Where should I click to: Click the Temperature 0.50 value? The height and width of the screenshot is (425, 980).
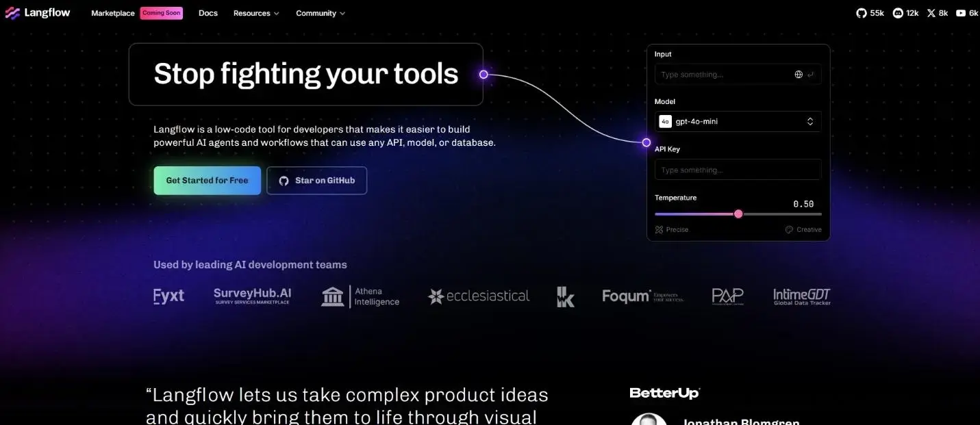(x=803, y=204)
